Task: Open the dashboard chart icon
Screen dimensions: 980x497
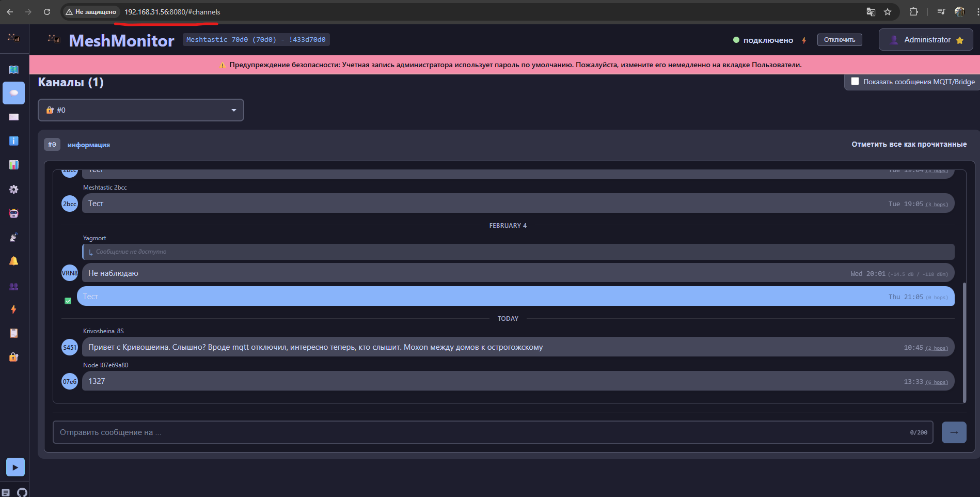Action: tap(14, 165)
